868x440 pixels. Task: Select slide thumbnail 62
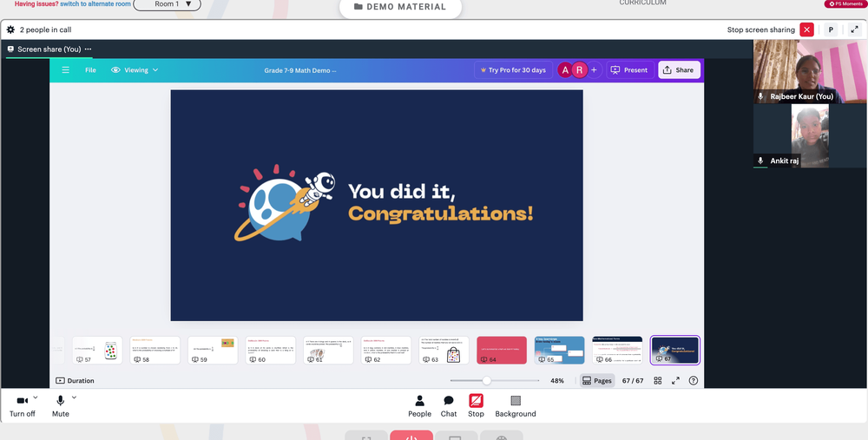(x=386, y=351)
